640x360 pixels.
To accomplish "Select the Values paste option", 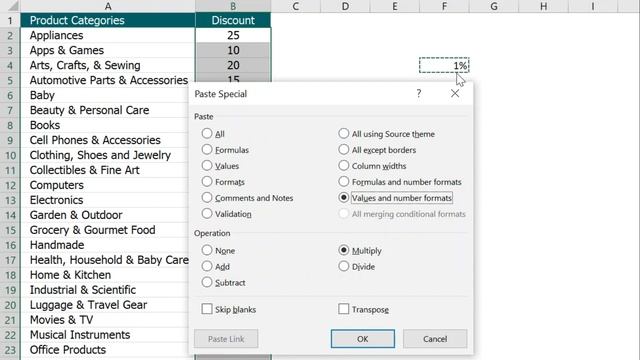I will coord(220,166).
